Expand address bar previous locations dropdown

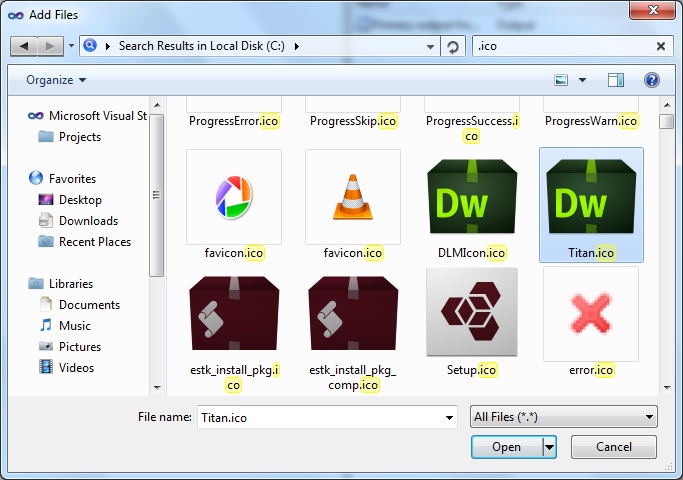click(x=430, y=46)
